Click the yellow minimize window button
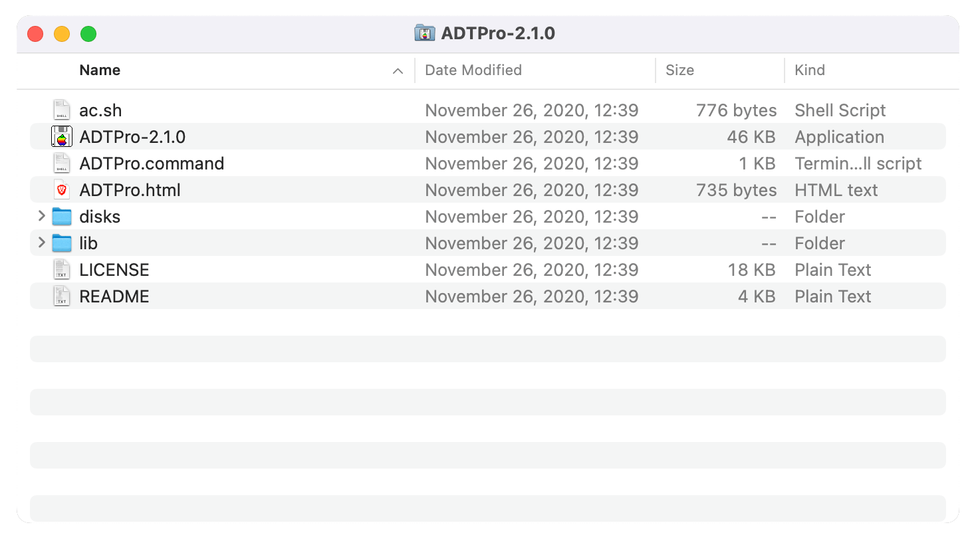Image resolution: width=980 pixels, height=551 pixels. pyautogui.click(x=62, y=34)
